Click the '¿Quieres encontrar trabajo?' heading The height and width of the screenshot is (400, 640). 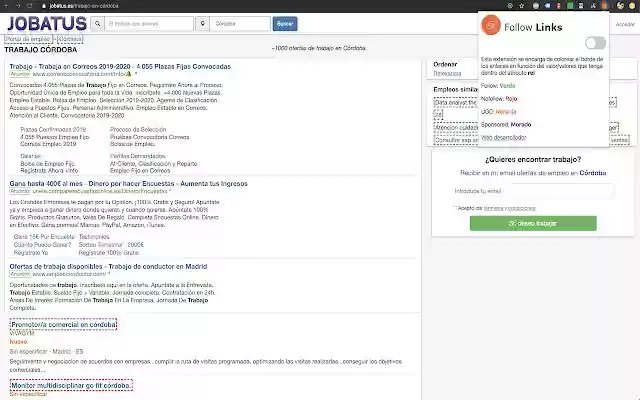click(533, 160)
